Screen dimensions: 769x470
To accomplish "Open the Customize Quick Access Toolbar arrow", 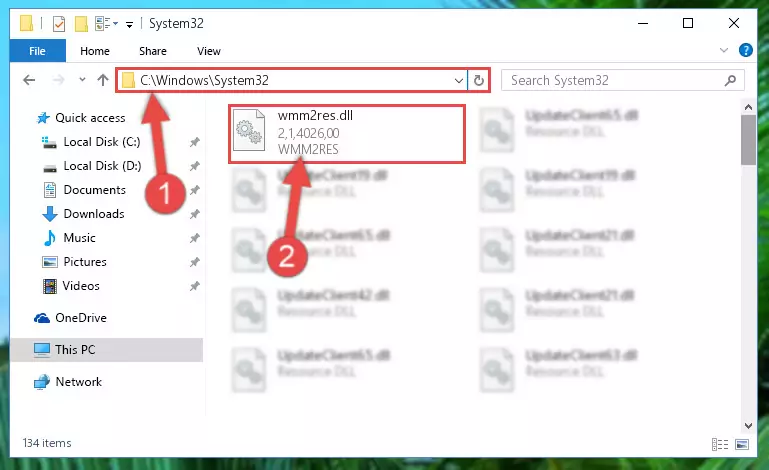I will click(x=129, y=25).
